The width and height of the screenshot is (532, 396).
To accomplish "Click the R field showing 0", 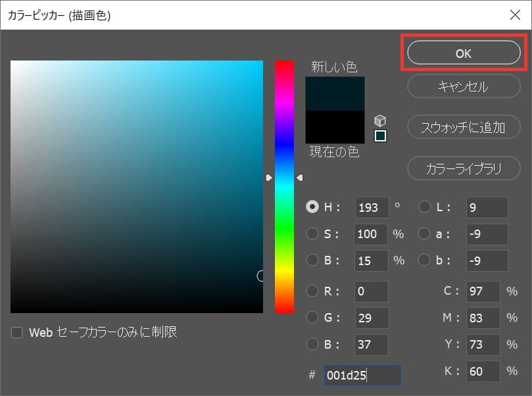I will coord(371,291).
